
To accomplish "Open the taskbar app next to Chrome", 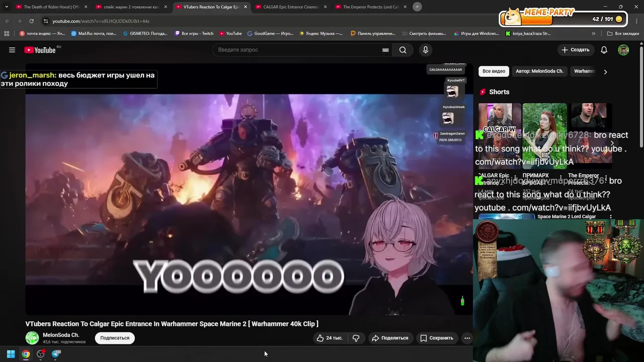I will [x=41, y=354].
